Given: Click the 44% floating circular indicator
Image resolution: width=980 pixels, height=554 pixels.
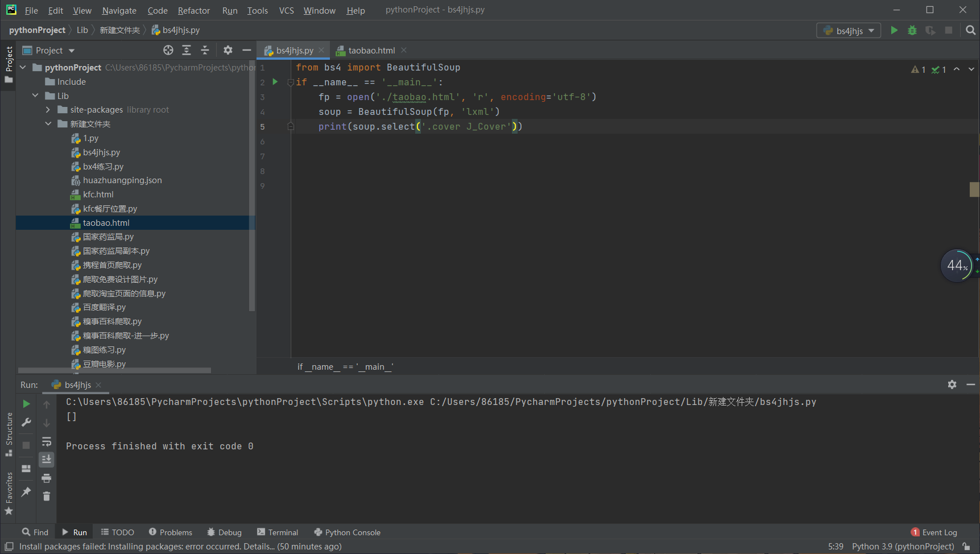Looking at the screenshot, I should pyautogui.click(x=956, y=266).
